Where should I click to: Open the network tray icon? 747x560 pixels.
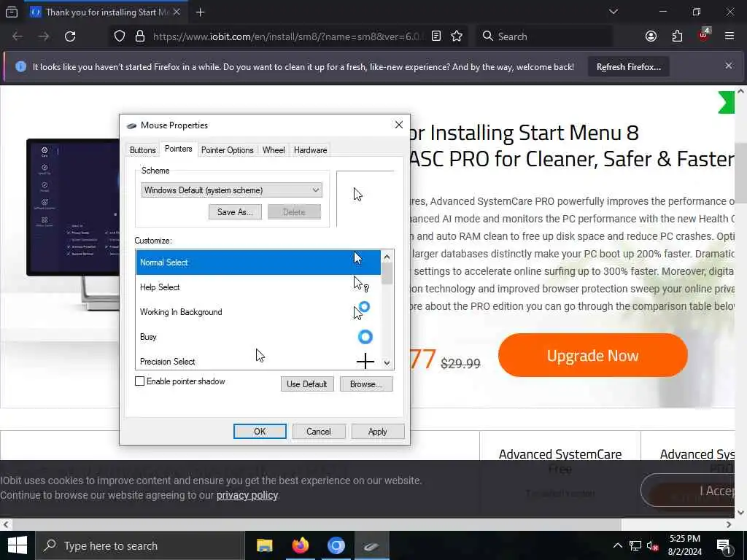coord(635,545)
